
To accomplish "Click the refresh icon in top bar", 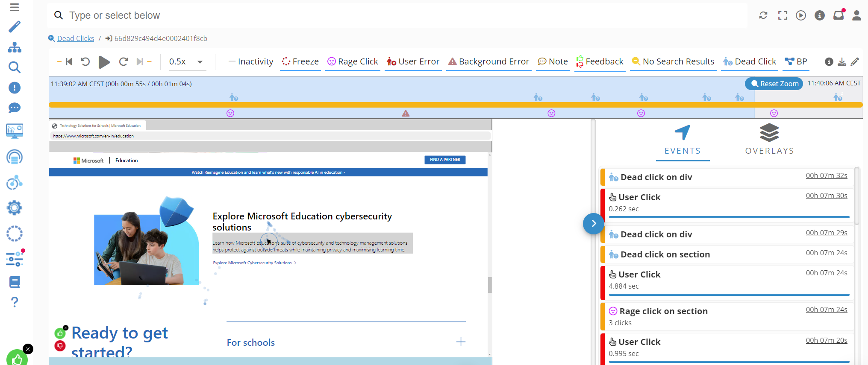I will pos(763,15).
